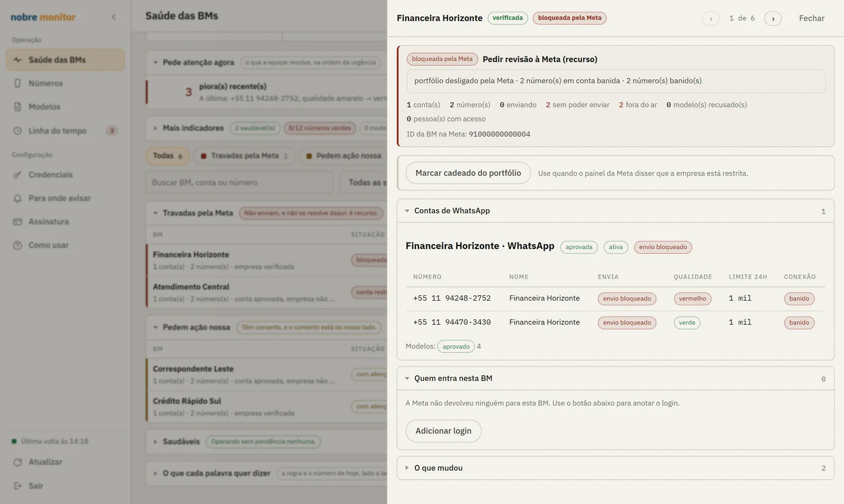Click the Adicionar login button
The width and height of the screenshot is (844, 504).
click(444, 431)
